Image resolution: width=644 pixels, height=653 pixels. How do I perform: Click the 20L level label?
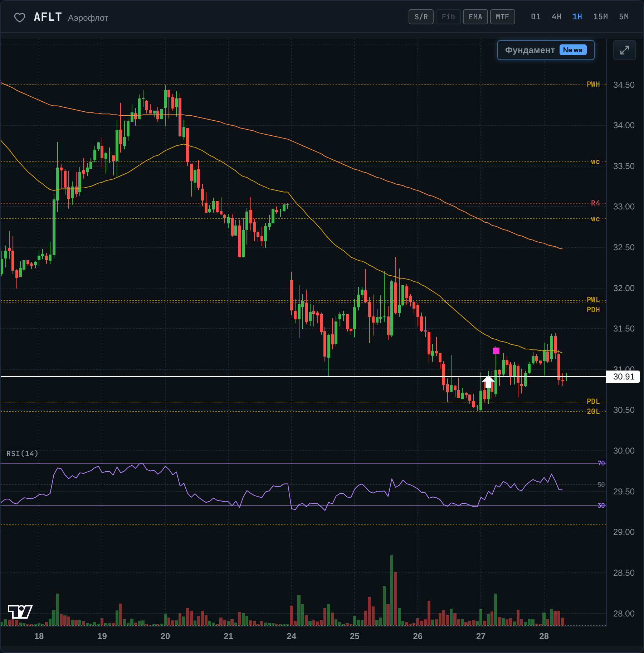pyautogui.click(x=593, y=411)
